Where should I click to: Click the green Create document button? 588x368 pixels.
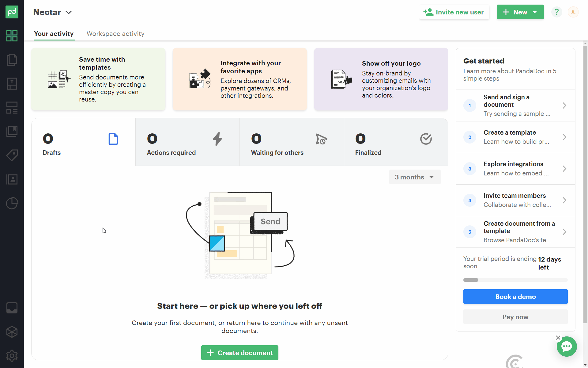pos(239,353)
